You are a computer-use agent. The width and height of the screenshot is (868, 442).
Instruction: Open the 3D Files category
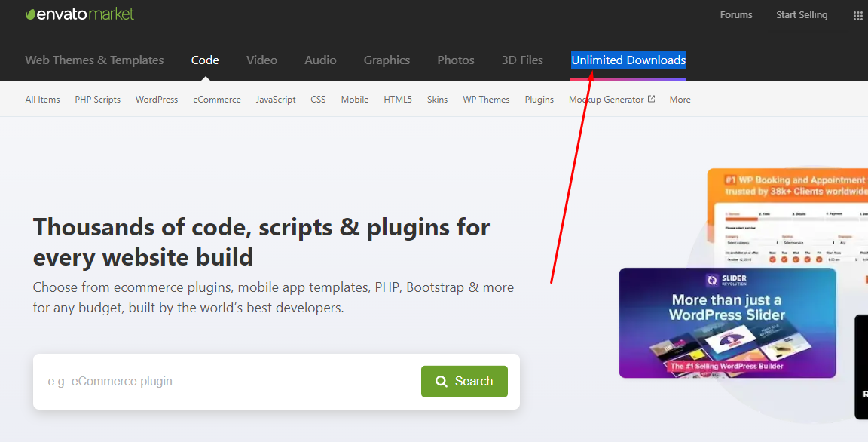tap(522, 60)
